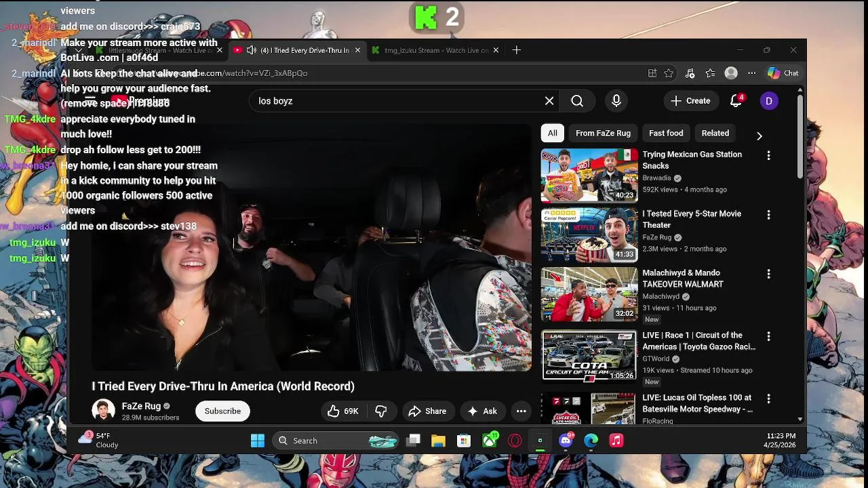
Task: Click the Ask button
Action: point(482,411)
